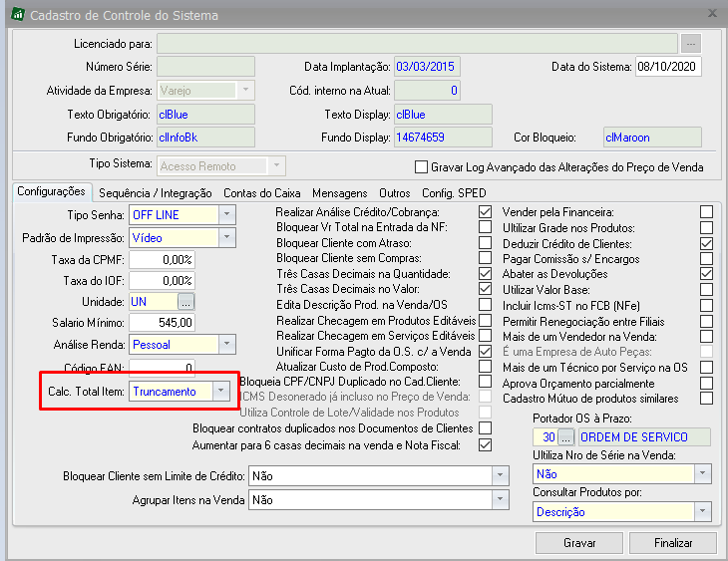The image size is (728, 561).
Task: Enable Aprova Orçamento parcialmente
Action: [707, 384]
